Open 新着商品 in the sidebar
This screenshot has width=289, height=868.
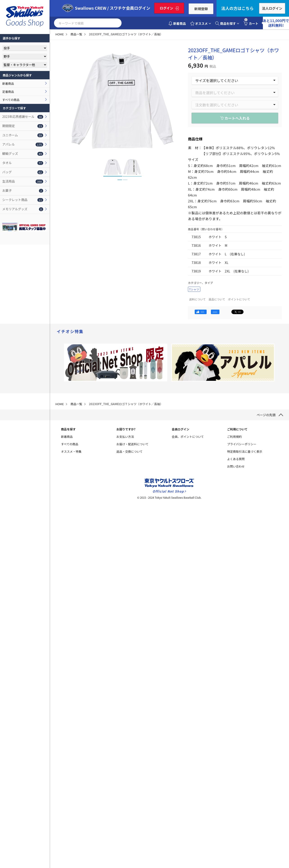click(x=25, y=84)
